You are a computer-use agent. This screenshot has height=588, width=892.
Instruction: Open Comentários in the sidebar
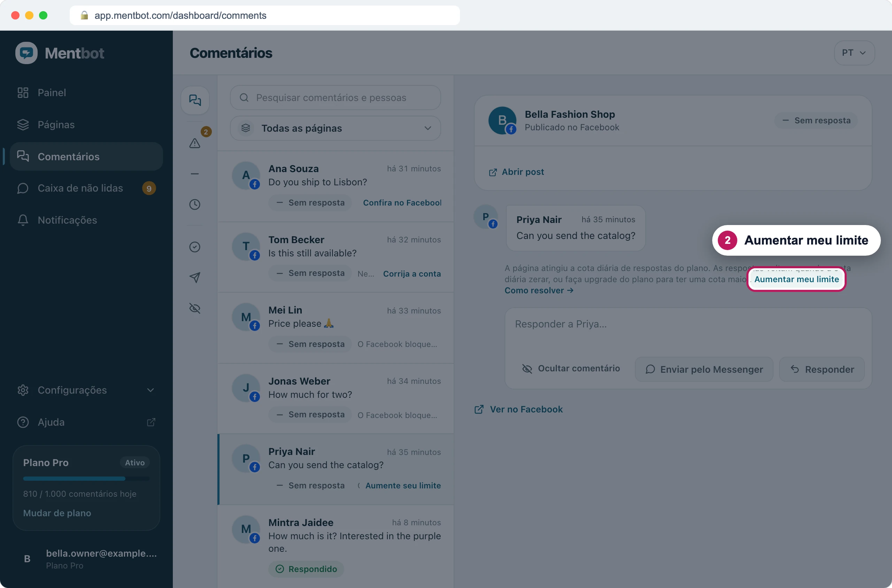point(86,156)
